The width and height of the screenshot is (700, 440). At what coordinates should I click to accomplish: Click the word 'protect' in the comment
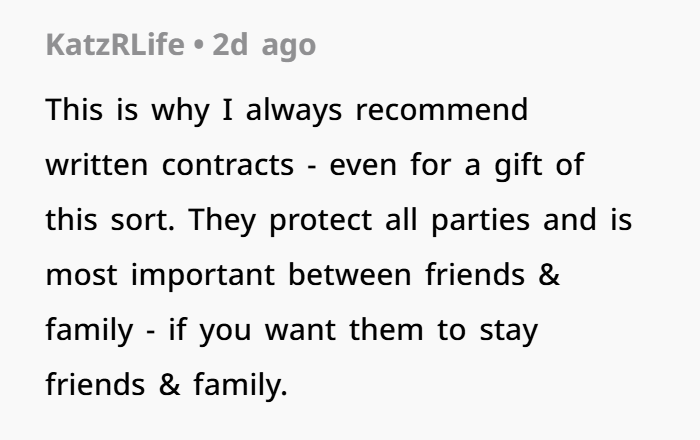pyautogui.click(x=321, y=220)
